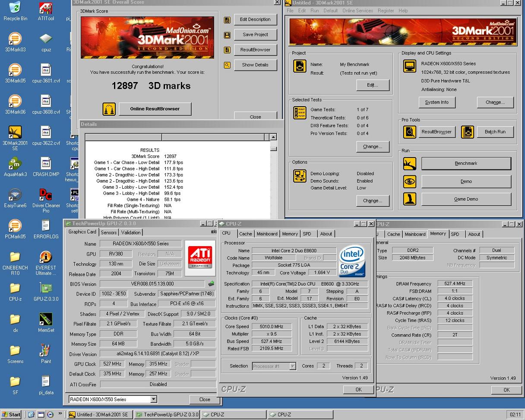Click the System Info button
This screenshot has height=420, width=525.
[436, 102]
